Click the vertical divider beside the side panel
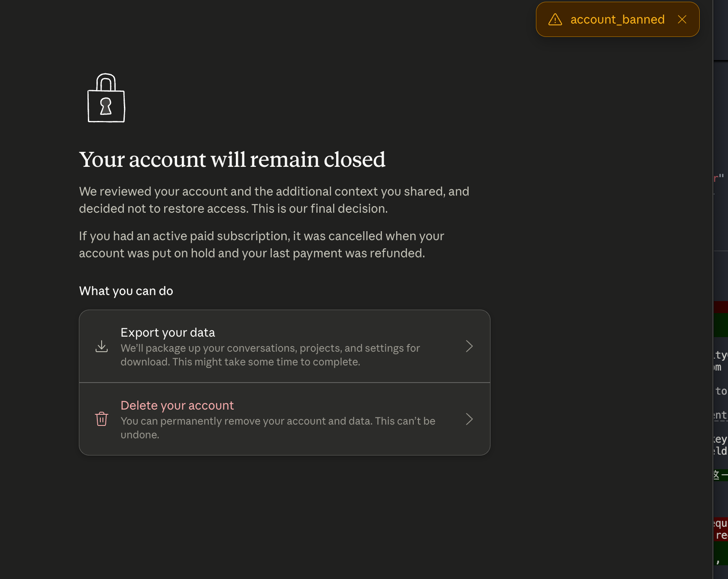The width and height of the screenshot is (728, 579). click(x=713, y=289)
